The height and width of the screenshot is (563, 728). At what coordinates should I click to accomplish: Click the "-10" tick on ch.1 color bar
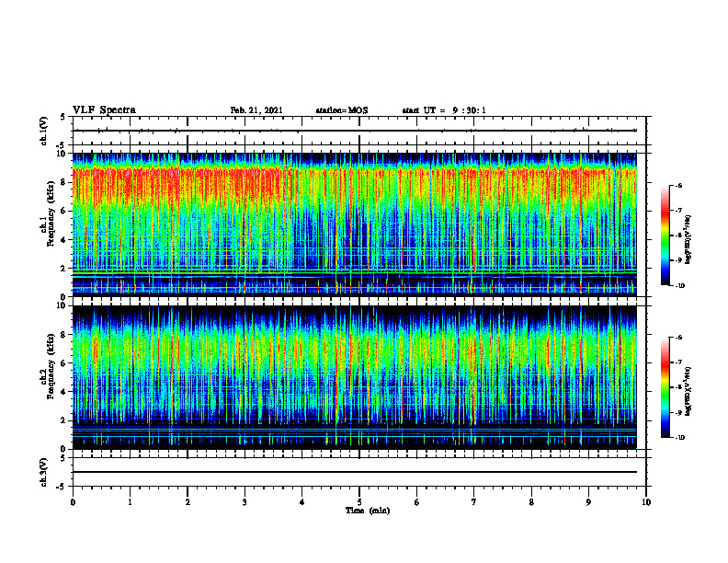click(679, 286)
